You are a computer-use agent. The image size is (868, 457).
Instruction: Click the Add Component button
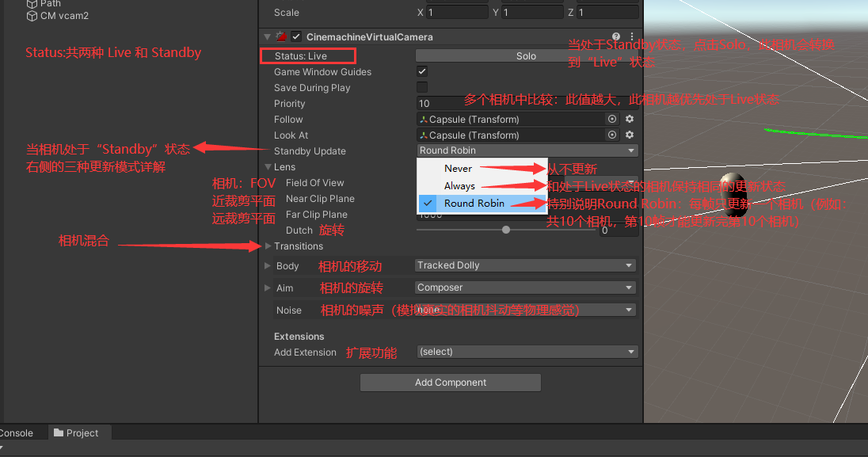(451, 383)
